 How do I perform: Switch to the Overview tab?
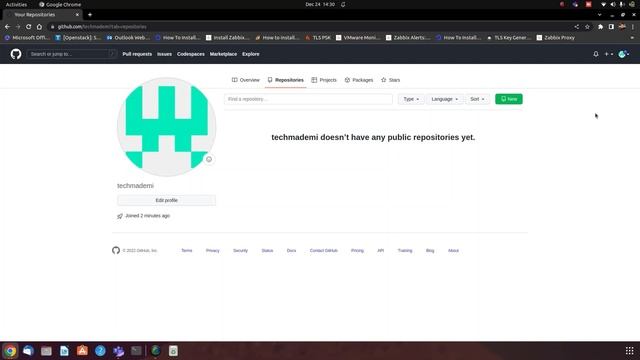246,80
